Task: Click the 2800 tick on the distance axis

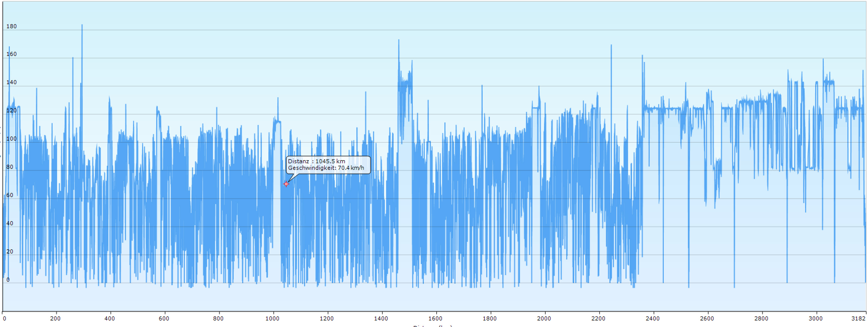Action: [x=761, y=318]
